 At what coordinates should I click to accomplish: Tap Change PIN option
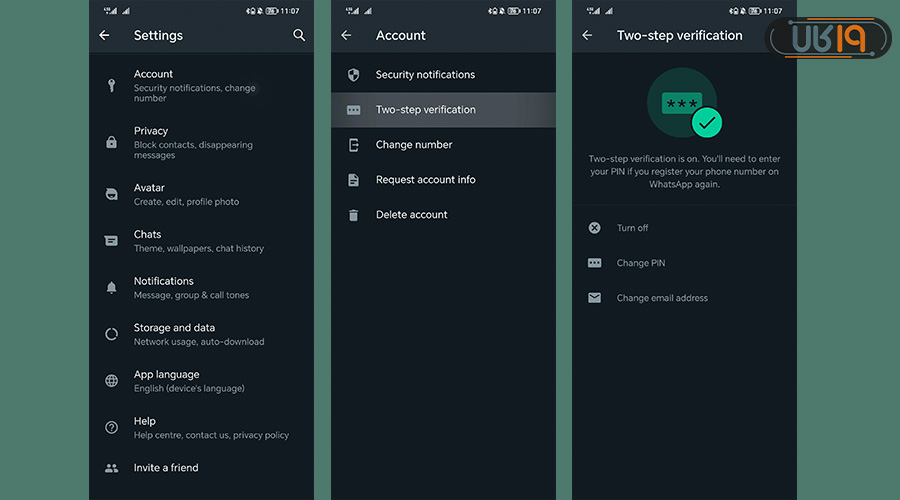(640, 263)
